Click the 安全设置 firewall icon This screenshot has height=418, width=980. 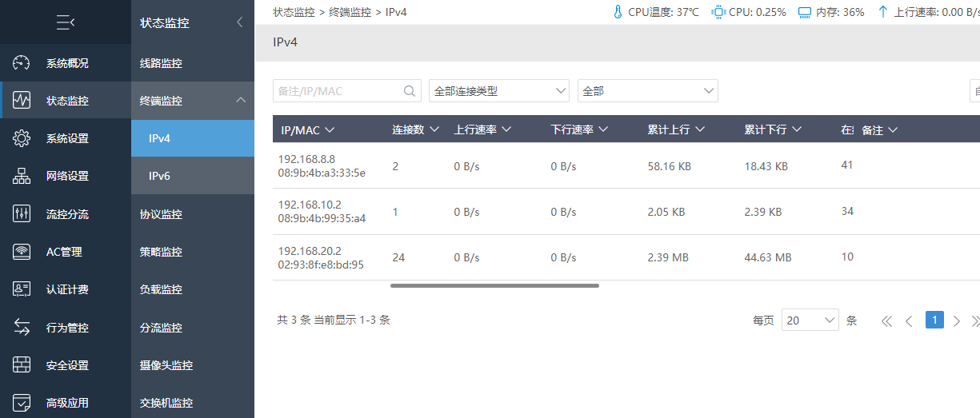click(22, 365)
